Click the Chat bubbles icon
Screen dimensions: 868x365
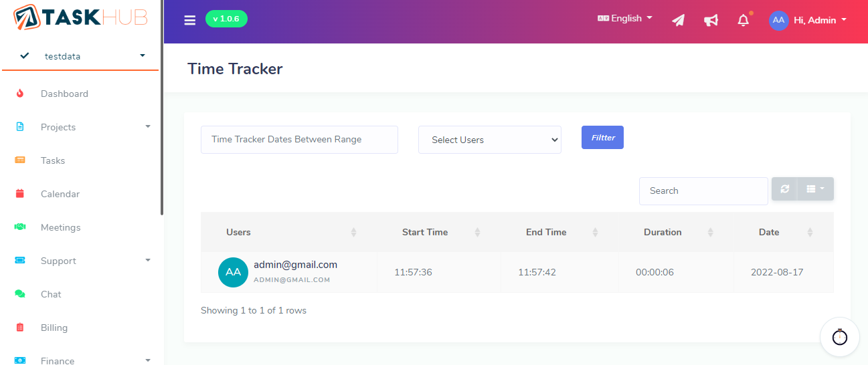pyautogui.click(x=20, y=293)
